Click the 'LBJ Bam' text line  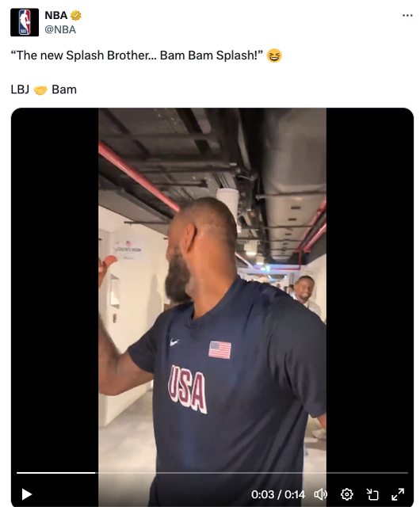[44, 90]
